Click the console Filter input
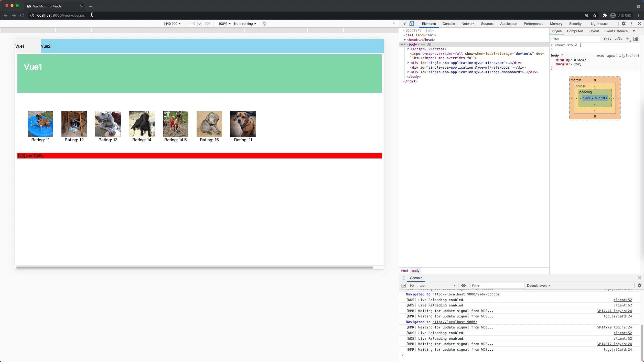 [x=497, y=285]
